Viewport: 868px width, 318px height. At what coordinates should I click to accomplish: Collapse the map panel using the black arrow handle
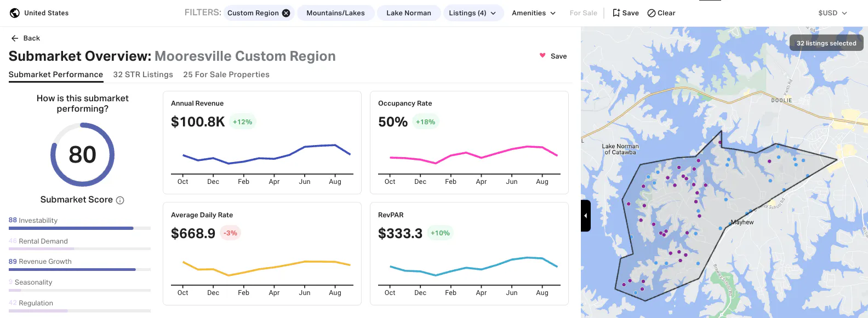pos(585,216)
